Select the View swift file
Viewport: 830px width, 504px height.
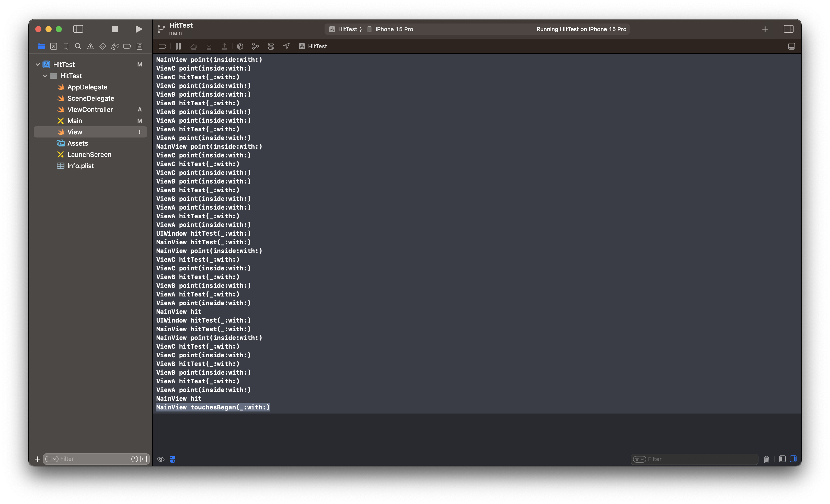point(90,132)
